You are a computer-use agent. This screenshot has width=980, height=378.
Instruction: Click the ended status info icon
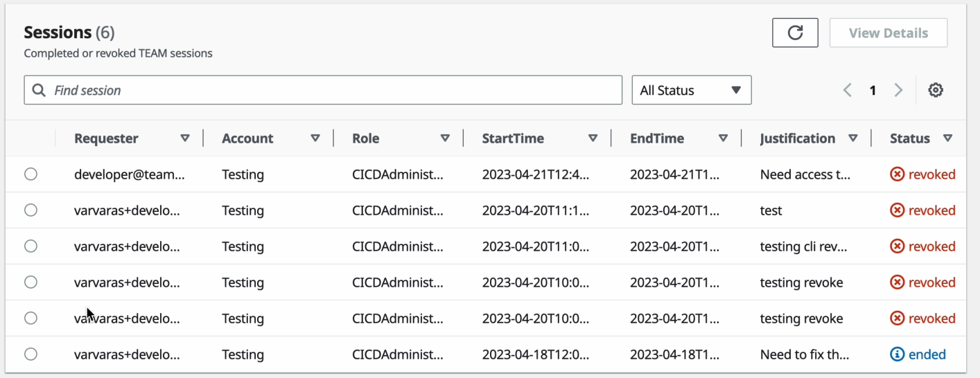[897, 354]
